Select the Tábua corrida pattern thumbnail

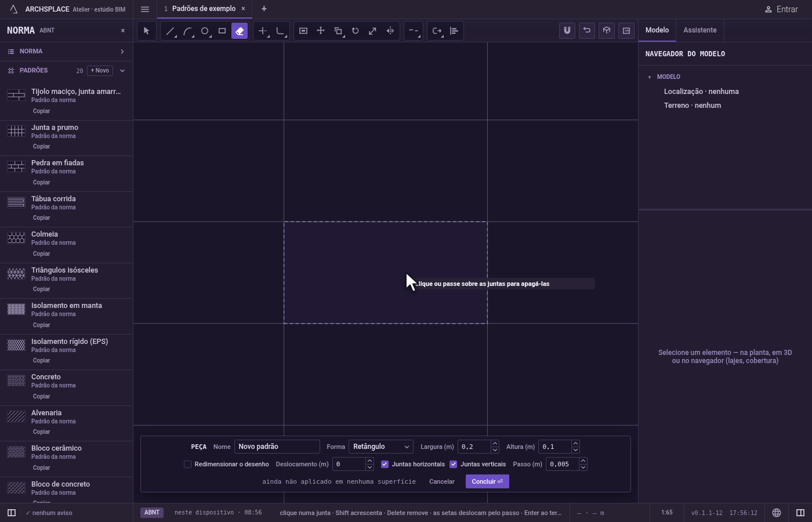pos(16,202)
